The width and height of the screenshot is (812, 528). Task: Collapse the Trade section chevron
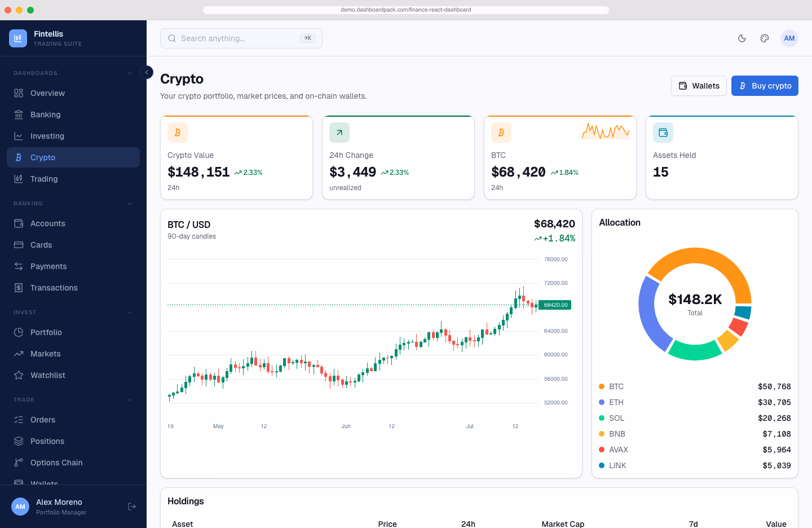pyautogui.click(x=130, y=400)
